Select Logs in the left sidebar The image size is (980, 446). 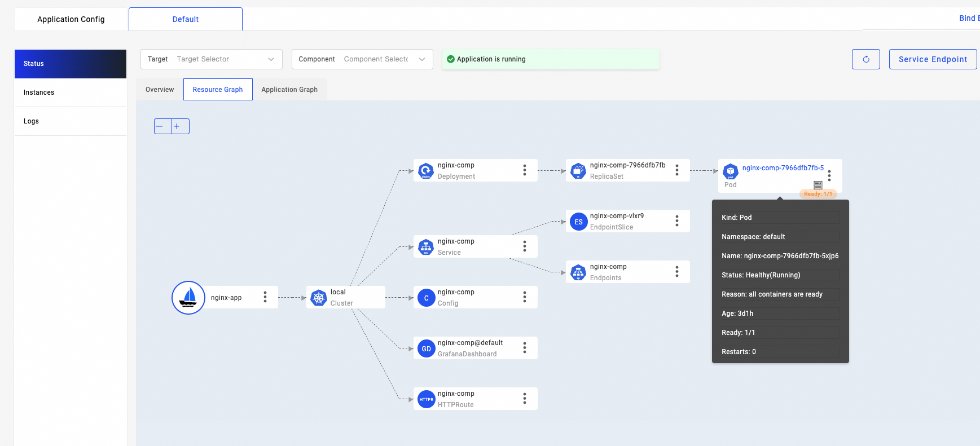point(32,121)
